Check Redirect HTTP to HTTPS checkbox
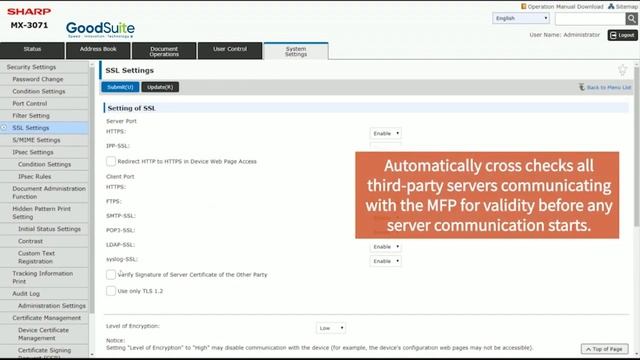Viewport: 640px width, 360px height. tap(111, 161)
